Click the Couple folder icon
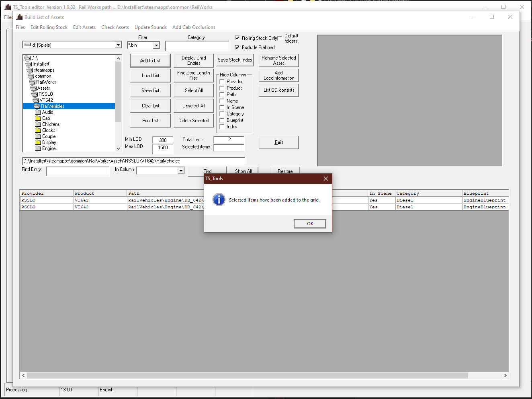 click(x=38, y=136)
